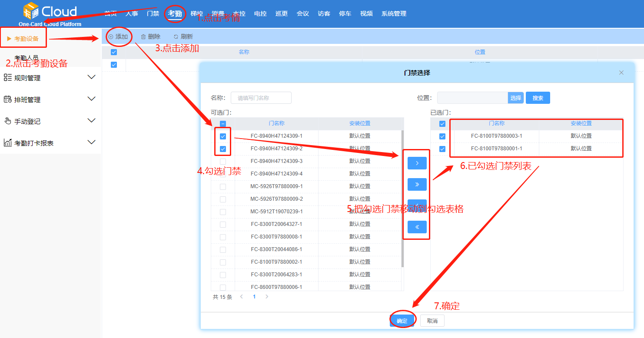Image resolution: width=644 pixels, height=338 pixels.
Task: Expand the 规则管理 sidebar section
Action: 50,78
